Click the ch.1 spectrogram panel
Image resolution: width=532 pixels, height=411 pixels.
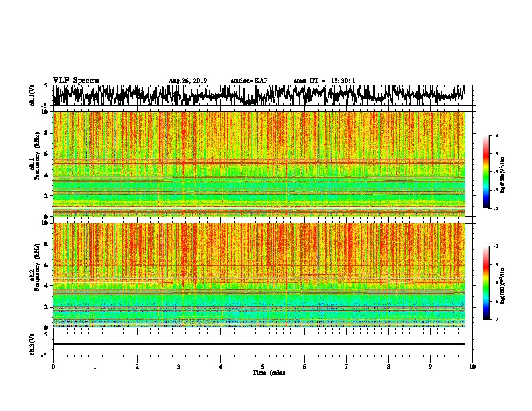259,164
